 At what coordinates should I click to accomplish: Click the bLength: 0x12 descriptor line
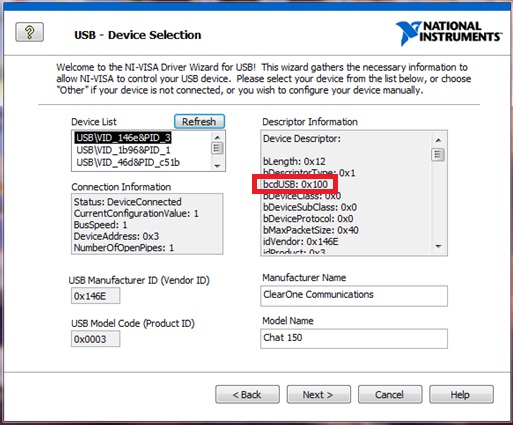point(294,162)
